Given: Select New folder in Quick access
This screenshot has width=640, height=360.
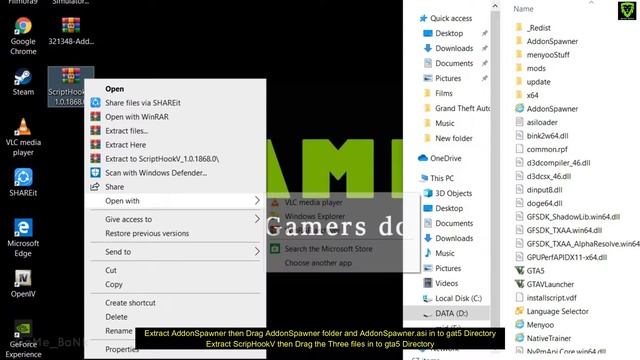Looking at the screenshot, I should [x=453, y=138].
